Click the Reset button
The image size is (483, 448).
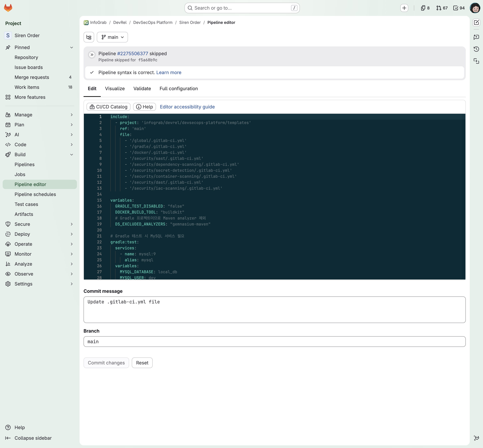coord(142,363)
